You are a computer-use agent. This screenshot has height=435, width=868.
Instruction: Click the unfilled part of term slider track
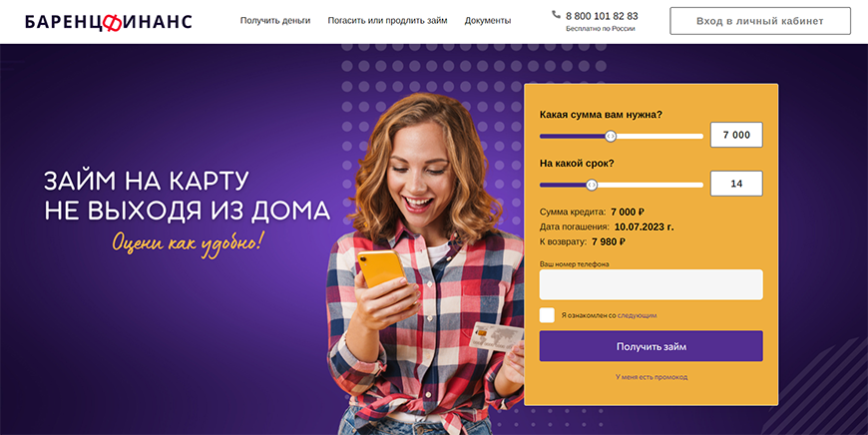(x=650, y=185)
